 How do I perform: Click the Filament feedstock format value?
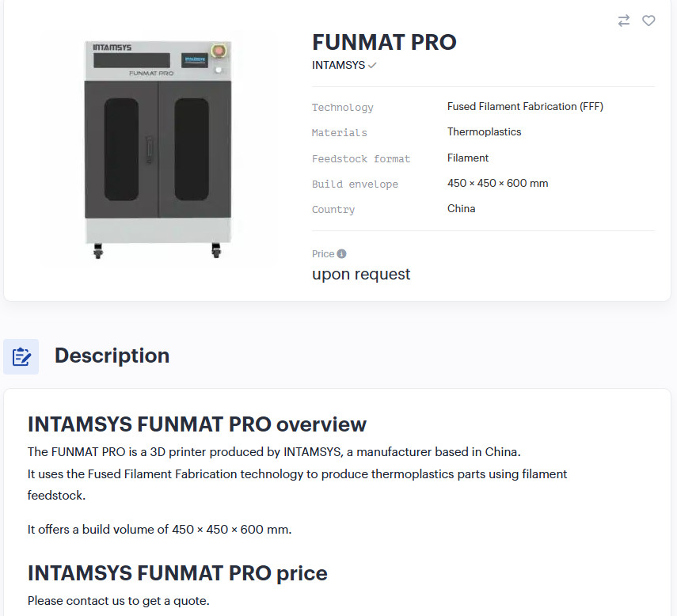click(x=467, y=158)
